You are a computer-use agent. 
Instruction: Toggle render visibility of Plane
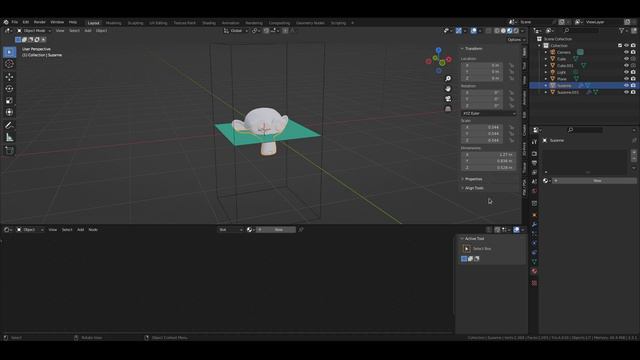(x=633, y=79)
